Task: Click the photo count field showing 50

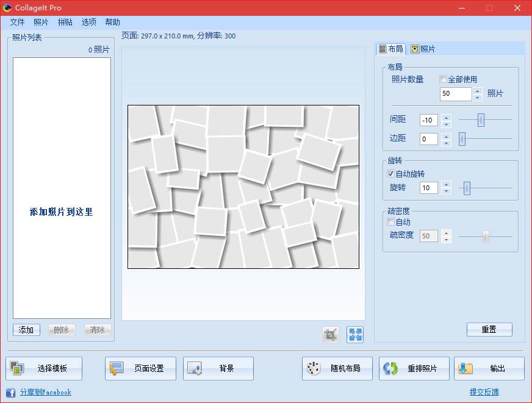Action: [x=456, y=94]
